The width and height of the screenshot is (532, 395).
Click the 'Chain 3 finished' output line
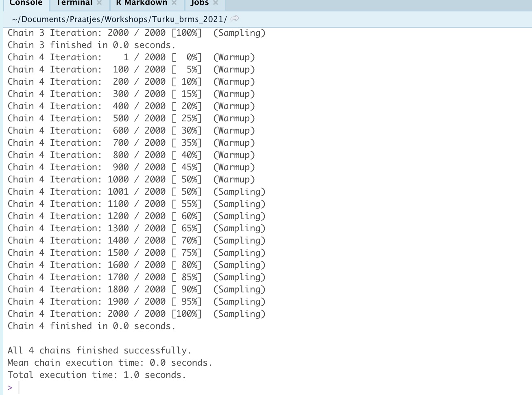coord(92,45)
